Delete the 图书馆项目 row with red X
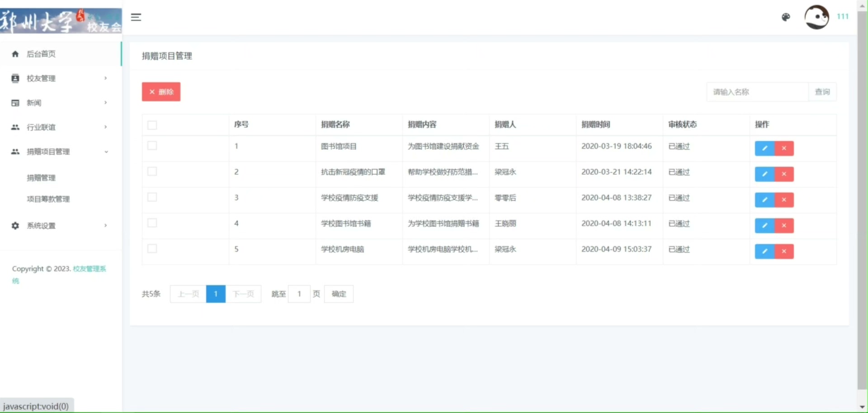The image size is (868, 413). tap(784, 148)
